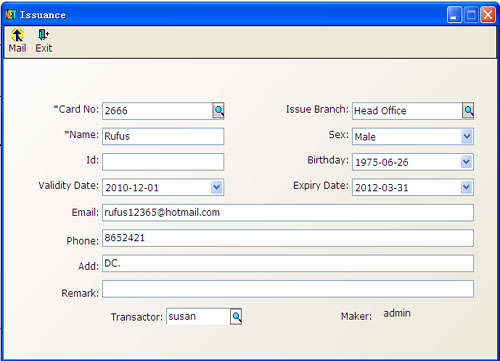Click the Validity Date value 2010-12-01
This screenshot has width=500, height=361.
(132, 188)
